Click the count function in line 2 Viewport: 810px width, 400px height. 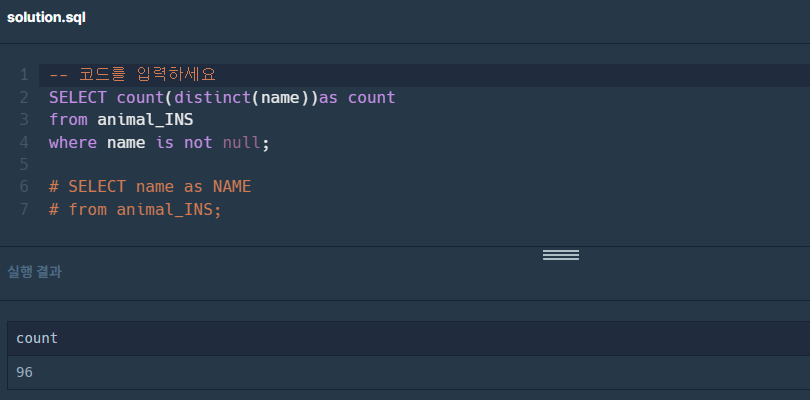pos(141,97)
